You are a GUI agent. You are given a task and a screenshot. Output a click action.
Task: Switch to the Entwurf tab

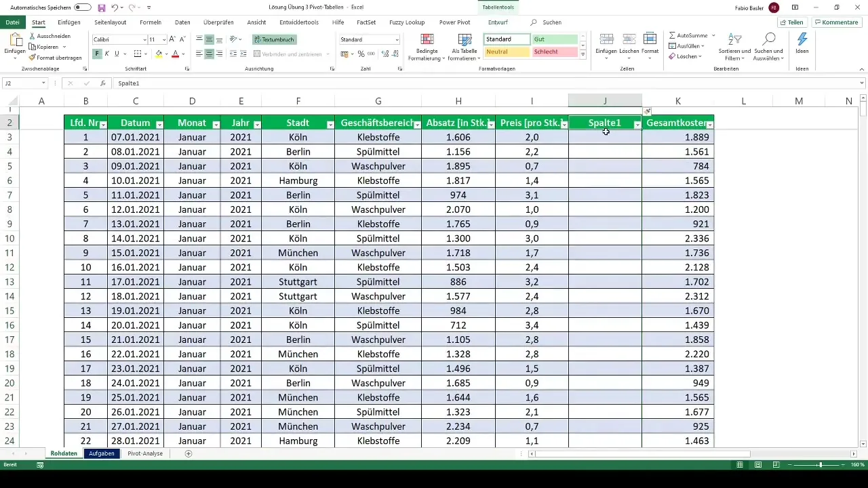(x=498, y=22)
